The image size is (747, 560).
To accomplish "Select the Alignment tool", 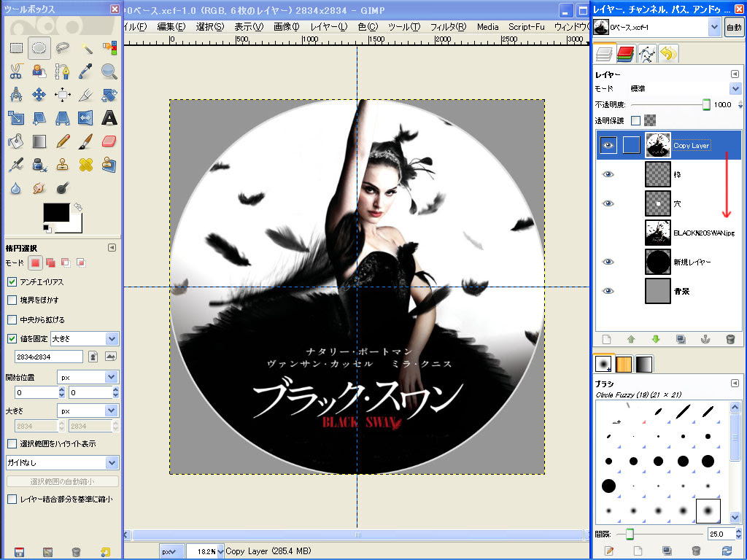I will [63, 94].
